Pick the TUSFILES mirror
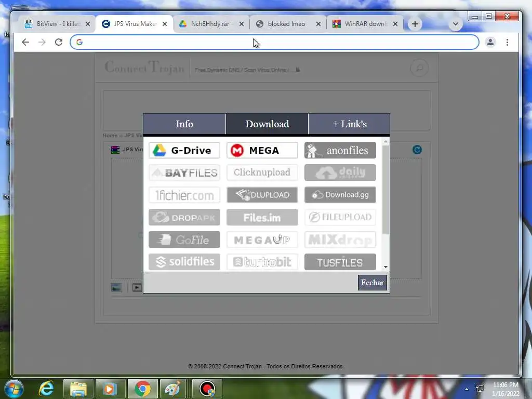The width and height of the screenshot is (532, 399). point(340,262)
